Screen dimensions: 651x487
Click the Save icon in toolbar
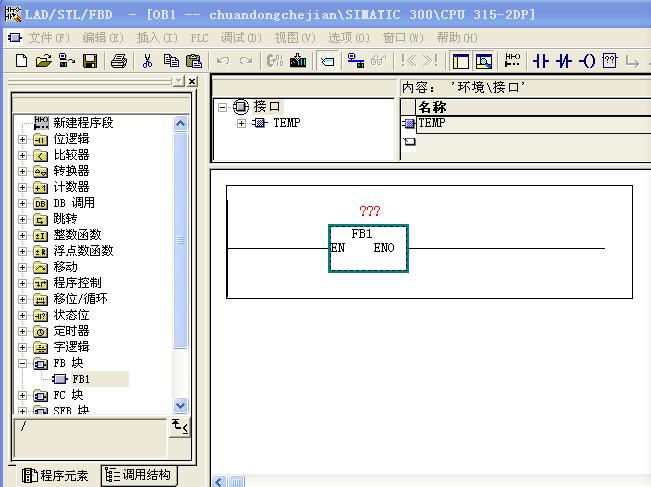(90, 61)
